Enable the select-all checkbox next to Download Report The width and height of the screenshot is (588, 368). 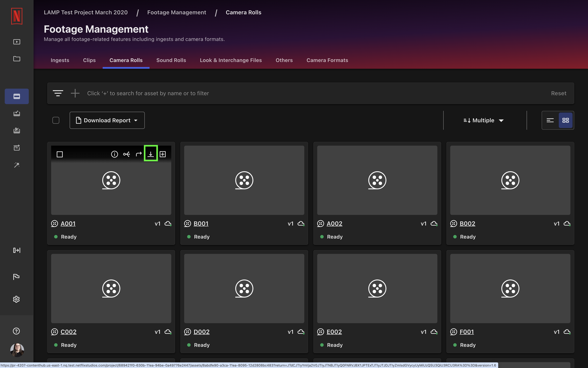pyautogui.click(x=56, y=120)
